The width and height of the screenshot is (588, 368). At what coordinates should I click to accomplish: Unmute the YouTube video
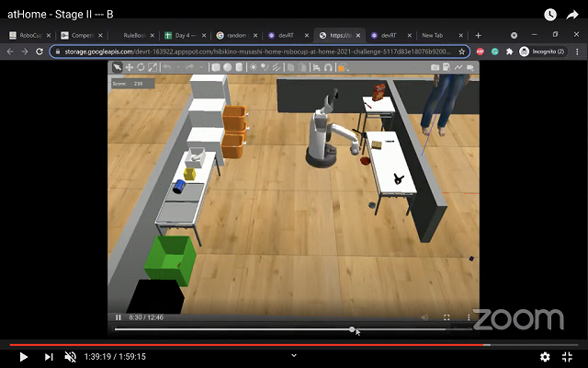pyautogui.click(x=70, y=357)
